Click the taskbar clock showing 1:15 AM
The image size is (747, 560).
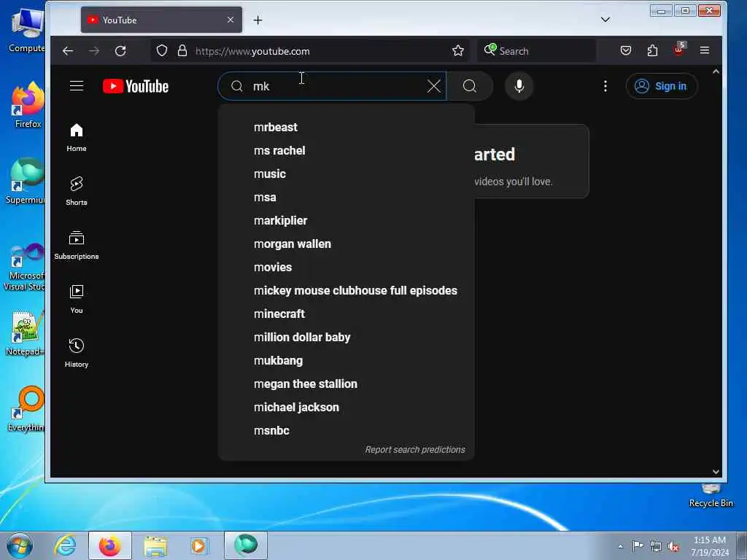pyautogui.click(x=710, y=546)
